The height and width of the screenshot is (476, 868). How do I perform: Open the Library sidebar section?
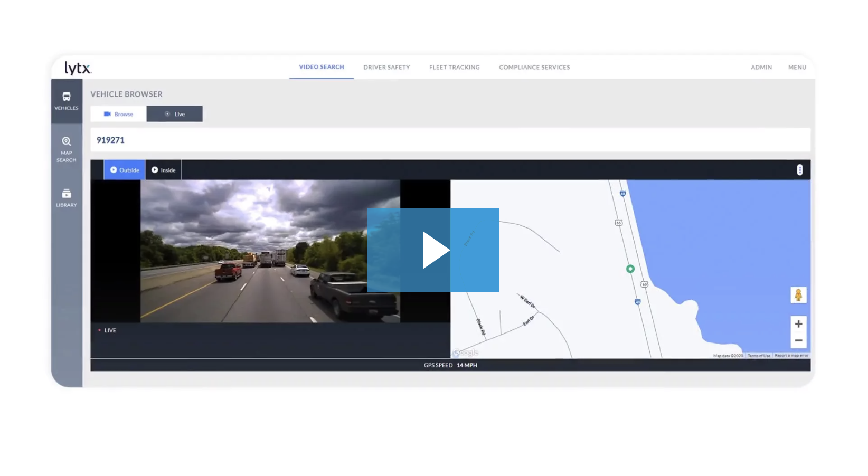tap(67, 198)
